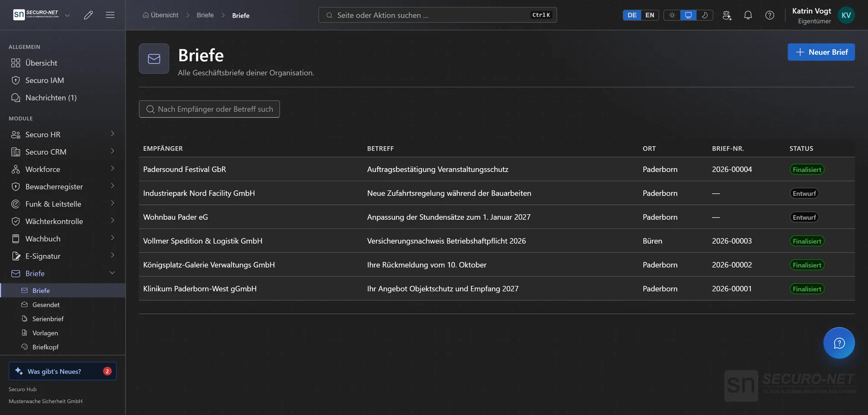The image size is (868, 415).
Task: Focus the Seite oder Aktion suchen field
Action: tap(438, 15)
